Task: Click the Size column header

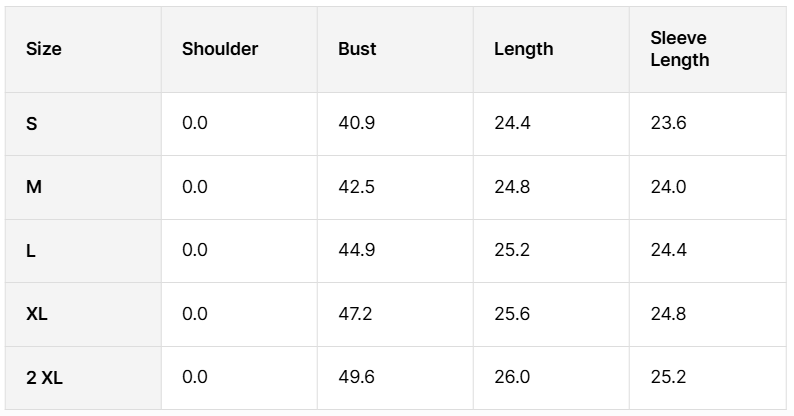Action: coord(44,49)
